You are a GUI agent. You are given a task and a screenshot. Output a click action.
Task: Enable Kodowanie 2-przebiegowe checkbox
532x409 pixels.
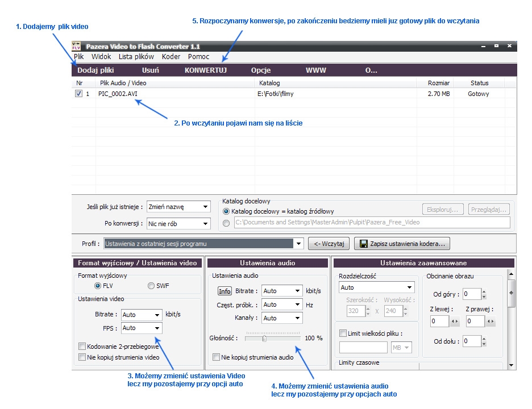[x=82, y=347]
